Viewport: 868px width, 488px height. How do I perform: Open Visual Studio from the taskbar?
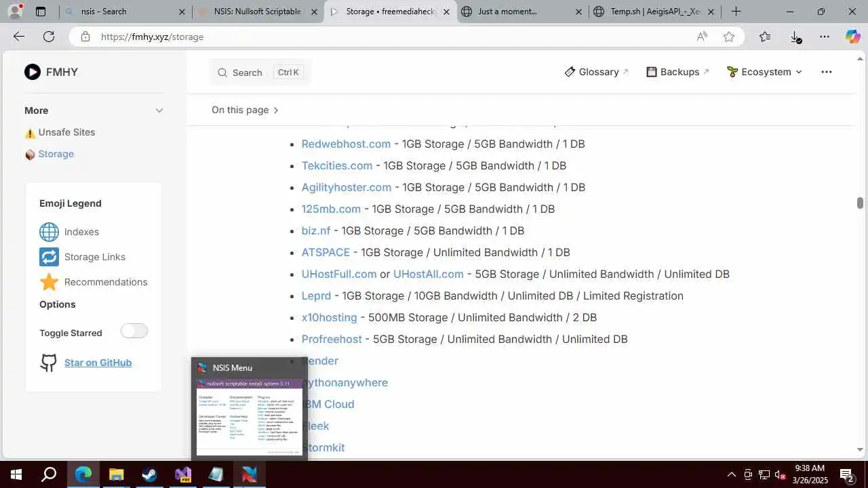click(183, 474)
